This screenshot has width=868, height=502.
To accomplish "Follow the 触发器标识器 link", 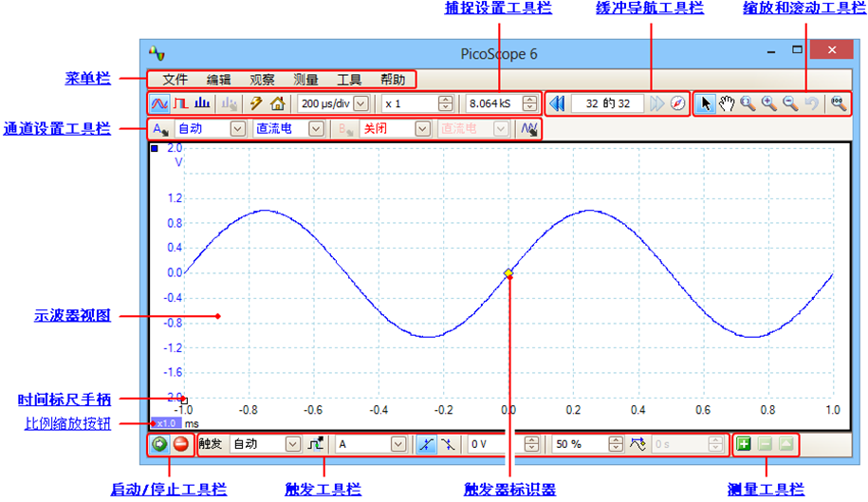I will click(509, 490).
